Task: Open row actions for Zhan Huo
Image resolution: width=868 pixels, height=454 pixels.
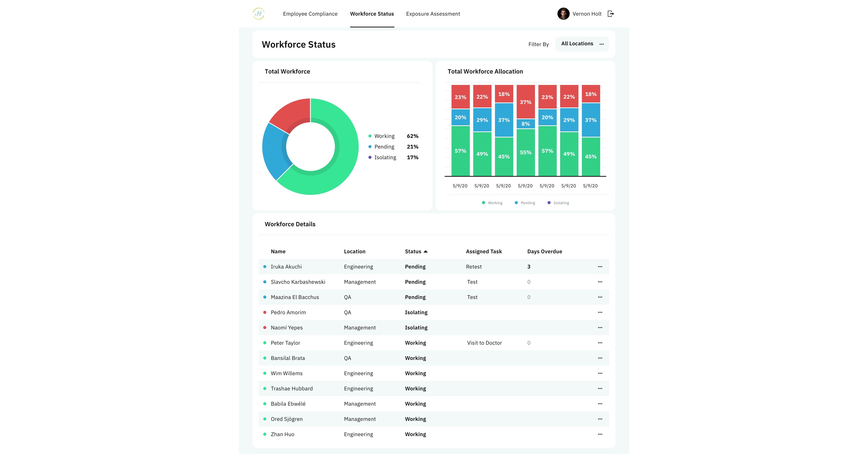Action: pyautogui.click(x=600, y=434)
